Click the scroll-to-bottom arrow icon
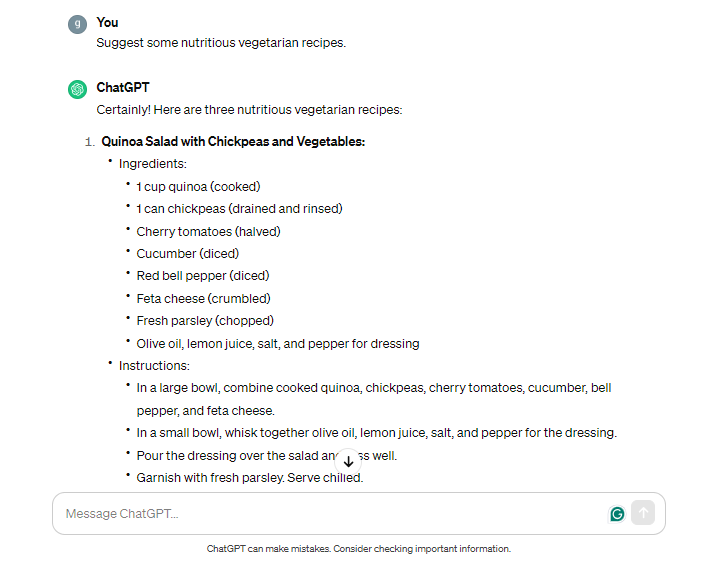The height and width of the screenshot is (562, 720). [348, 461]
